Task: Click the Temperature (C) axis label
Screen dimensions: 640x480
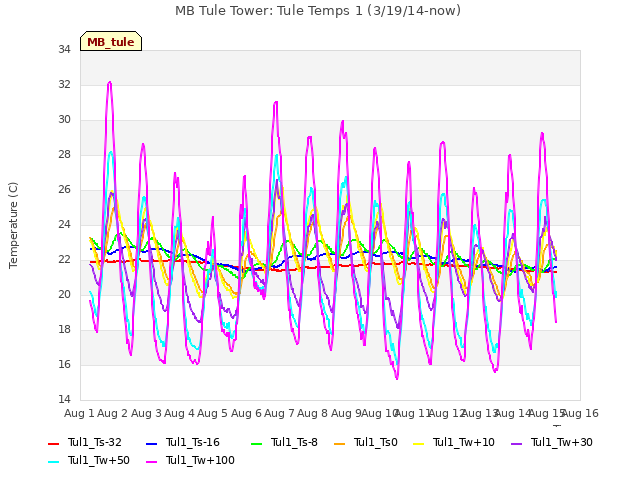Action: [13, 225]
